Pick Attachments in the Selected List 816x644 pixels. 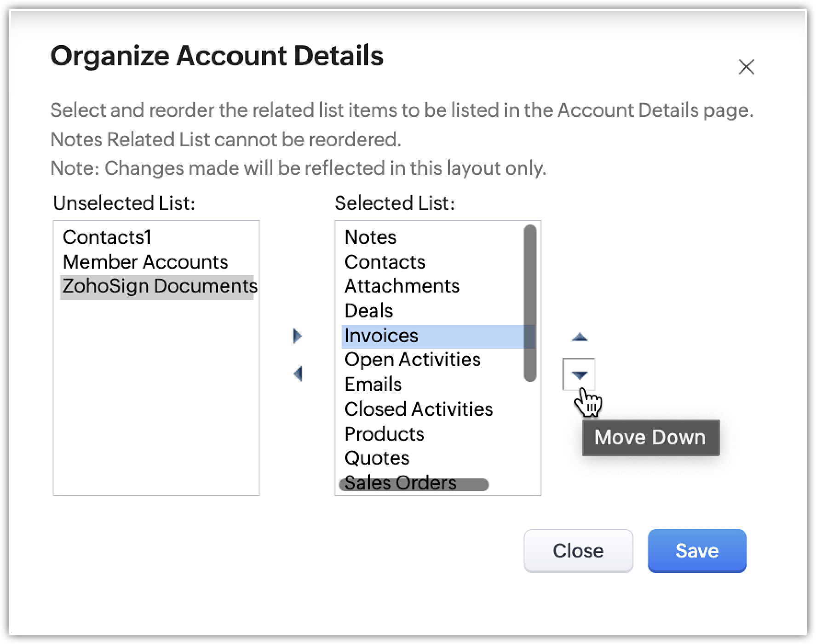tap(402, 286)
